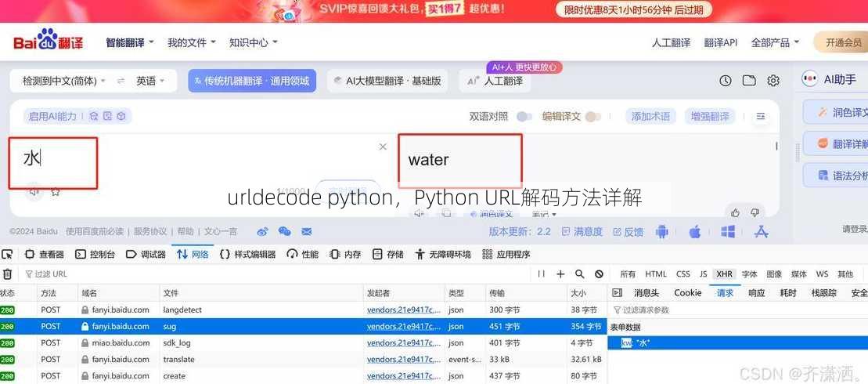This screenshot has width=868, height=384.
Task: Toggle 编辑译文 switch
Action: click(592, 116)
